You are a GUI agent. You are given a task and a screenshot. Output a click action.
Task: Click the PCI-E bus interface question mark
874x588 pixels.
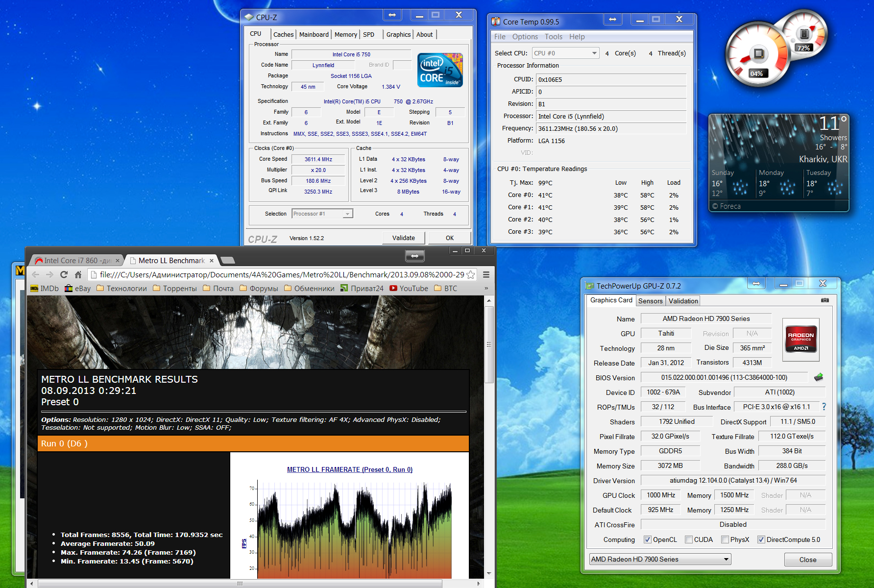[824, 407]
